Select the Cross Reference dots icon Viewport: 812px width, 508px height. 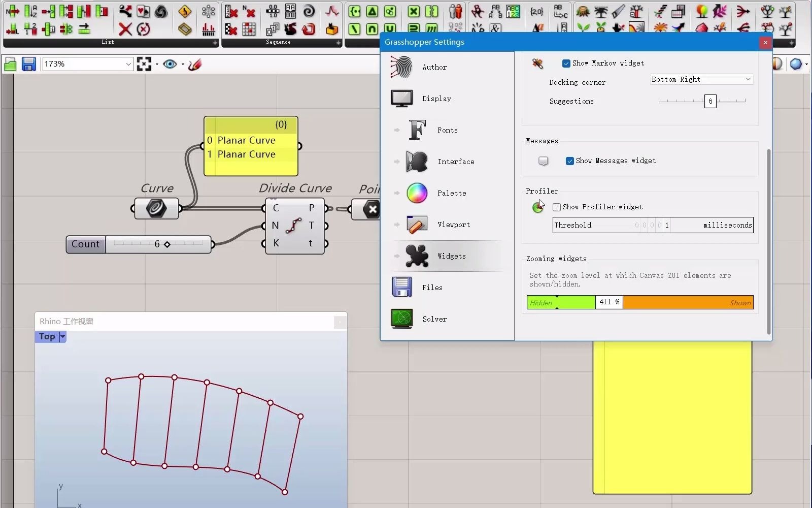click(x=208, y=11)
